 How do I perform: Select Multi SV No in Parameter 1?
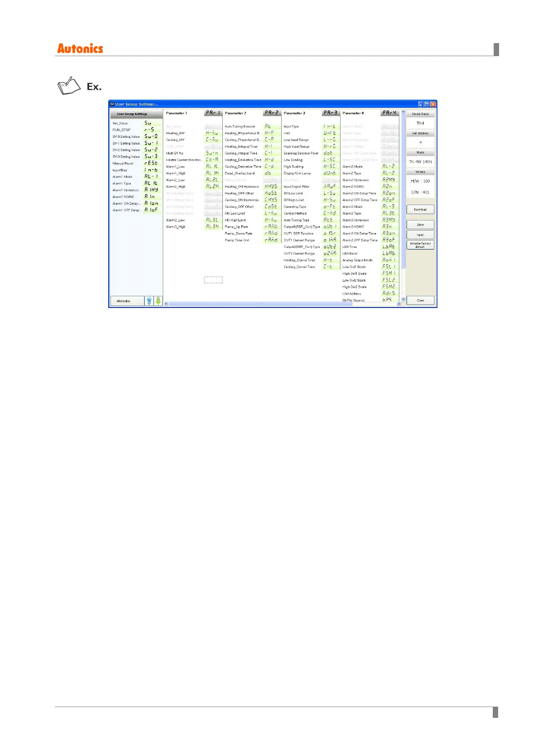click(x=194, y=153)
